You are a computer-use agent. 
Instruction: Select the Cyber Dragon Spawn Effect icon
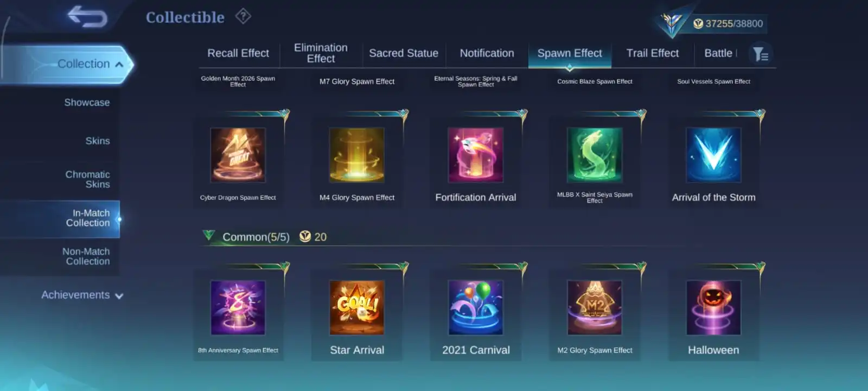pos(238,155)
